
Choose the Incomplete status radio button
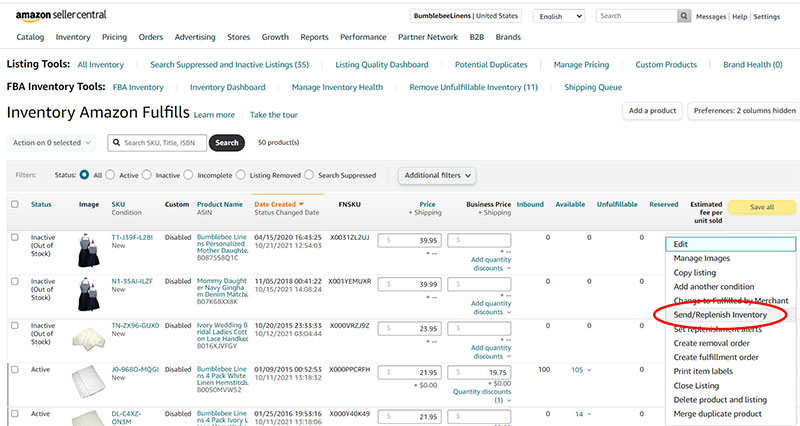coord(188,174)
